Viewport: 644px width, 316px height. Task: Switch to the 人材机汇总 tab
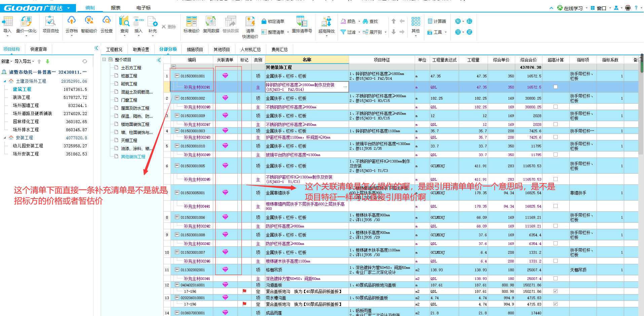[251, 49]
